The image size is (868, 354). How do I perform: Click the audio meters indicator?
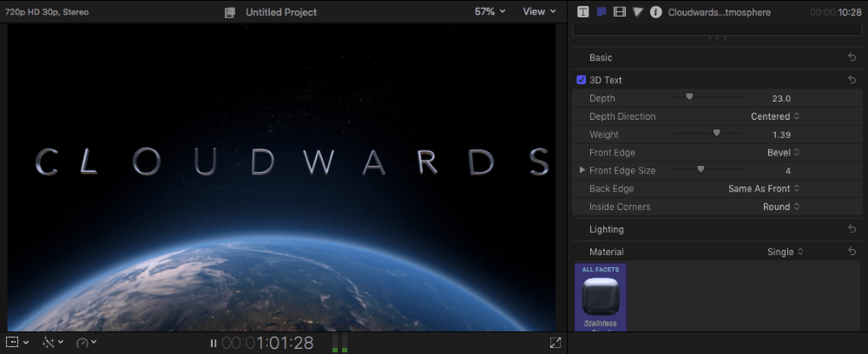coord(339,343)
